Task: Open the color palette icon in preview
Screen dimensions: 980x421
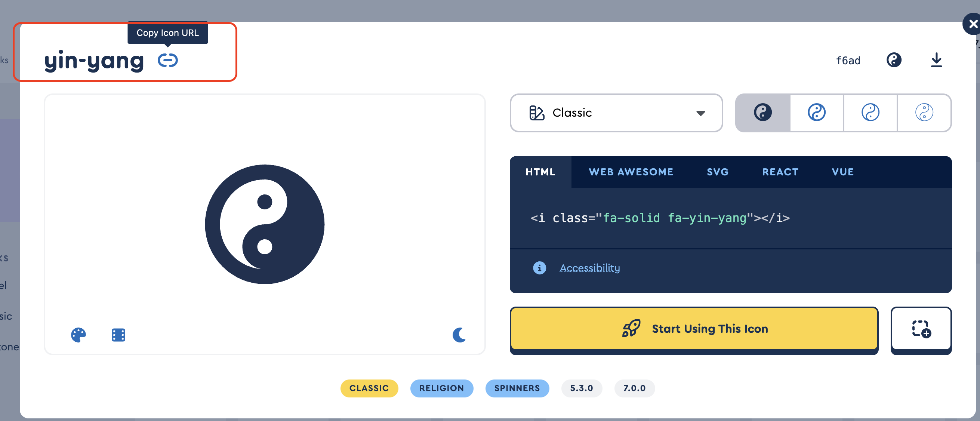Action: (x=78, y=335)
